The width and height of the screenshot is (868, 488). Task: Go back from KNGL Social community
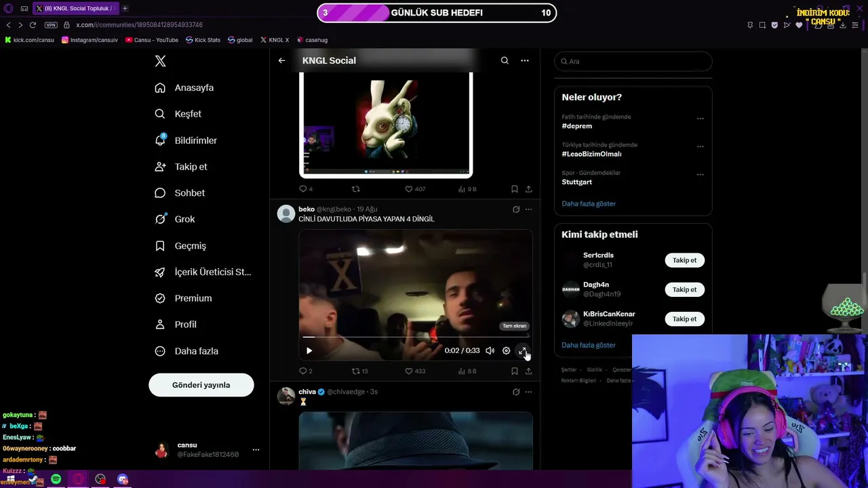[282, 60]
